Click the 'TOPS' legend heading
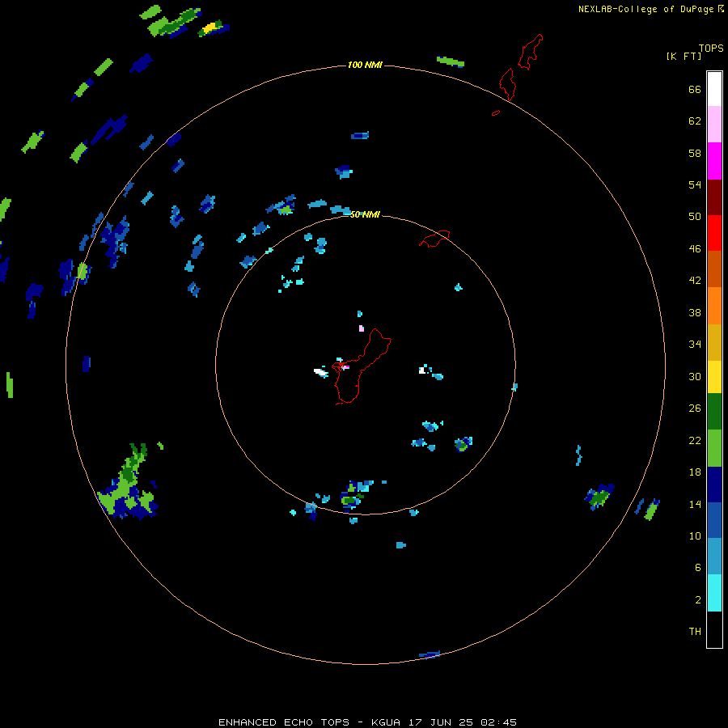This screenshot has width=728, height=728. click(x=711, y=48)
